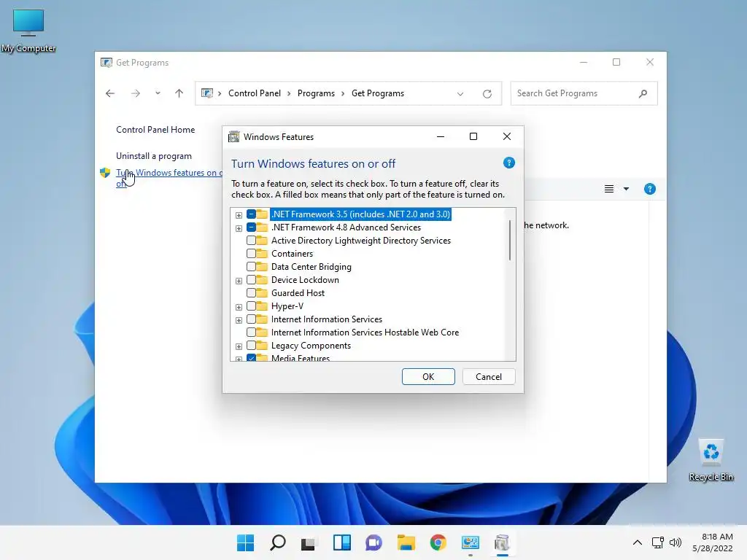Enable Guarded Host checkbox
This screenshot has height=560, width=747.
click(x=251, y=293)
